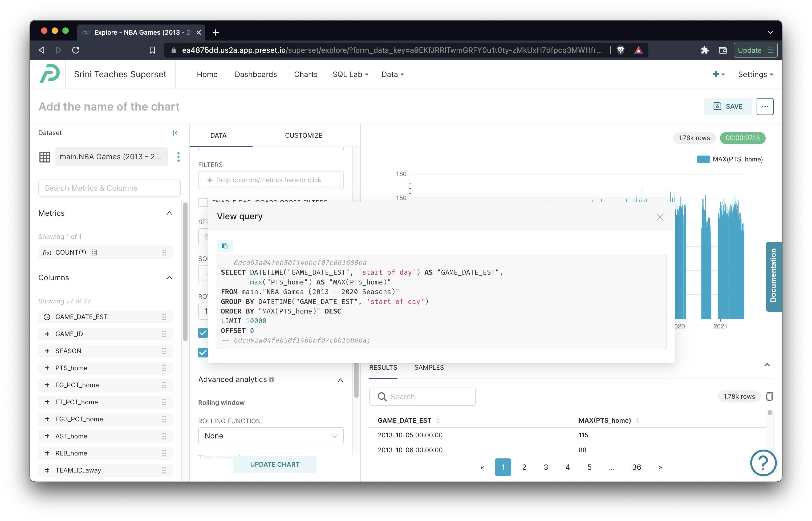812x521 pixels.
Task: Open the help question-mark bubble
Action: 763,463
